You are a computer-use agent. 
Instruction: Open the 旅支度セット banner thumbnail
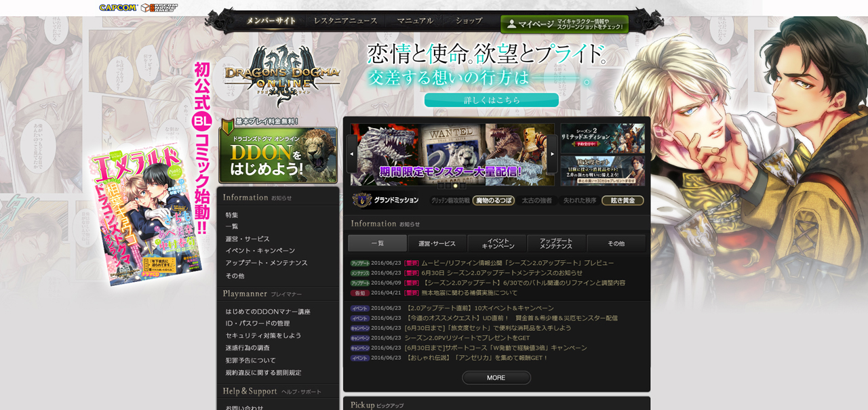[602, 171]
